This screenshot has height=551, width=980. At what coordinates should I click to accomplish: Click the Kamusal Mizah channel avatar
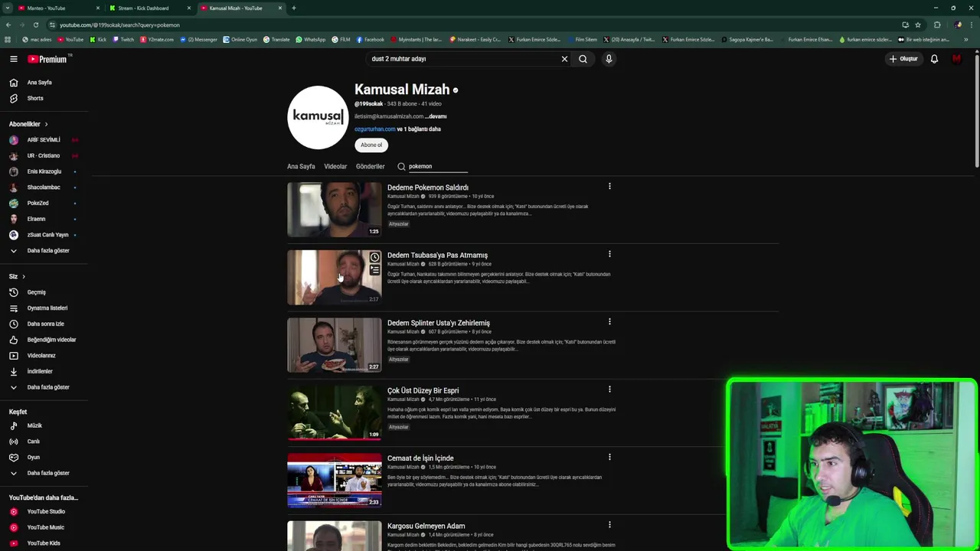pyautogui.click(x=318, y=117)
